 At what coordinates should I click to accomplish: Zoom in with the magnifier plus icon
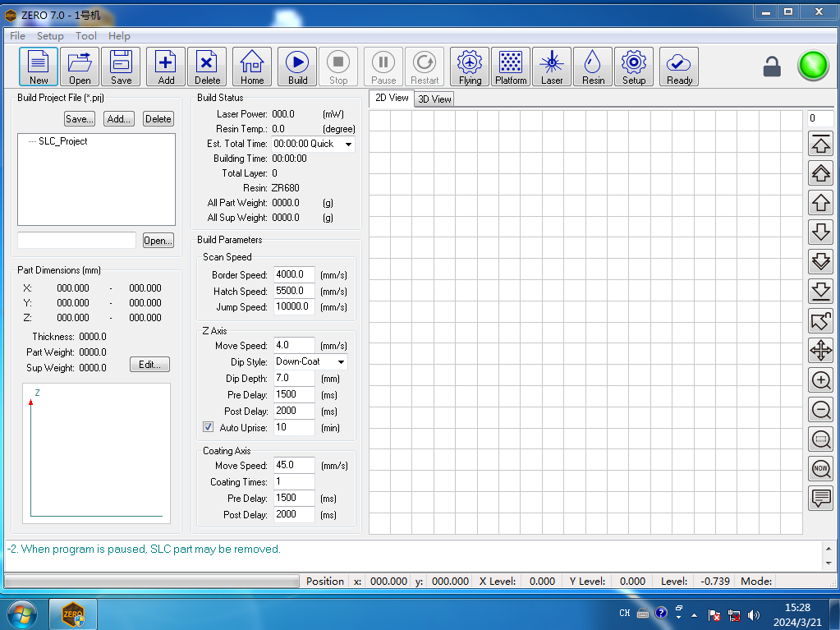tap(820, 380)
